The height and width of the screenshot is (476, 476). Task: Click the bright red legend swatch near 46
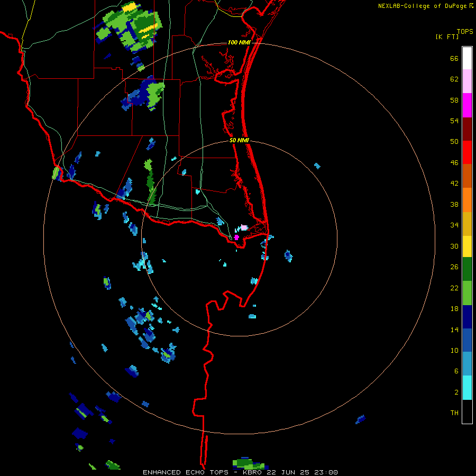pos(467,152)
